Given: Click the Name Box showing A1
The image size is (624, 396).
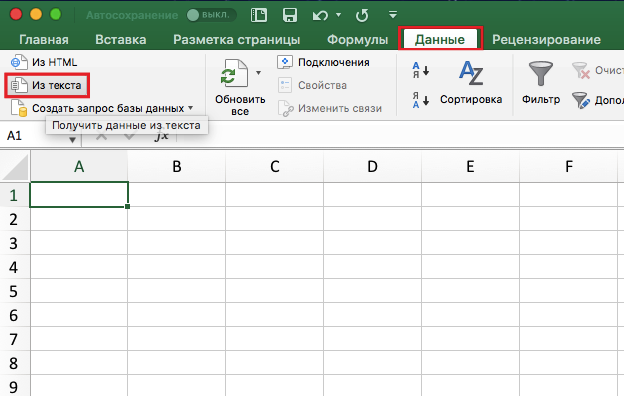Looking at the screenshot, I should pos(34,136).
